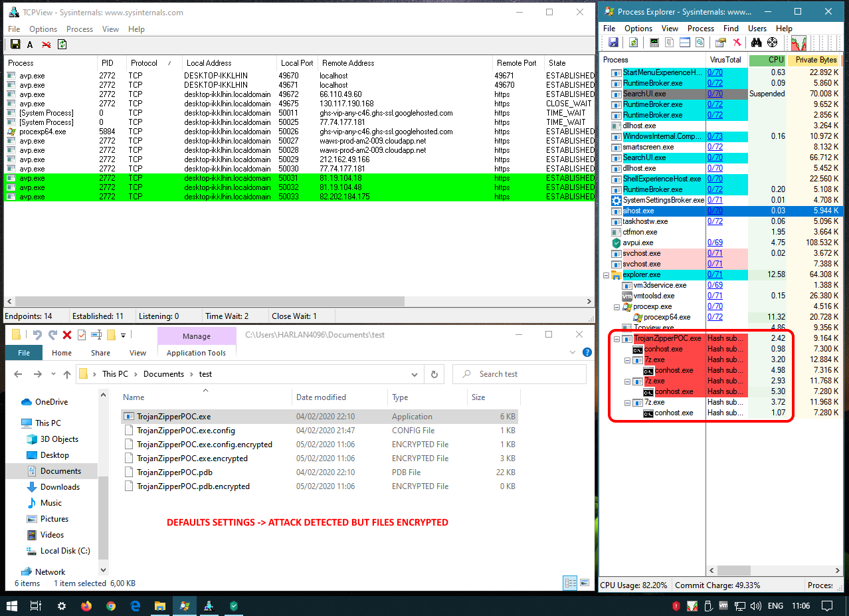This screenshot has height=616, width=849.
Task: Click the Remote Address column header
Action: (x=348, y=63)
